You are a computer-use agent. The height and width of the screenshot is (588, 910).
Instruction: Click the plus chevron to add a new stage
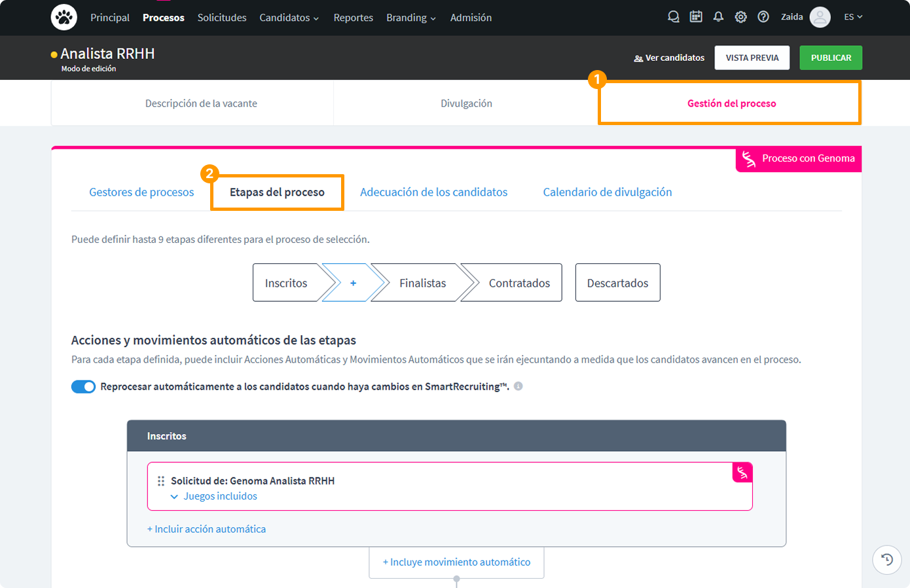click(x=353, y=282)
